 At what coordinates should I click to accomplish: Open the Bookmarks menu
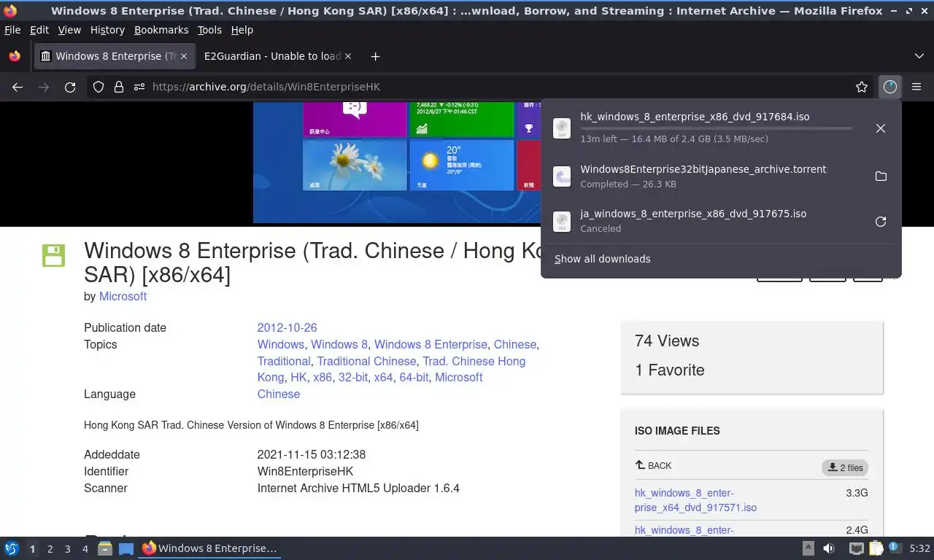click(161, 30)
